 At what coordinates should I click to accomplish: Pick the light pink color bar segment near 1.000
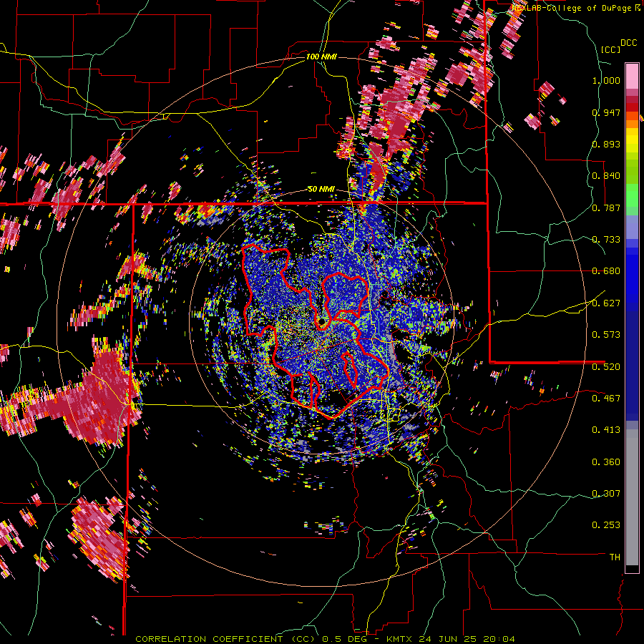[632, 76]
